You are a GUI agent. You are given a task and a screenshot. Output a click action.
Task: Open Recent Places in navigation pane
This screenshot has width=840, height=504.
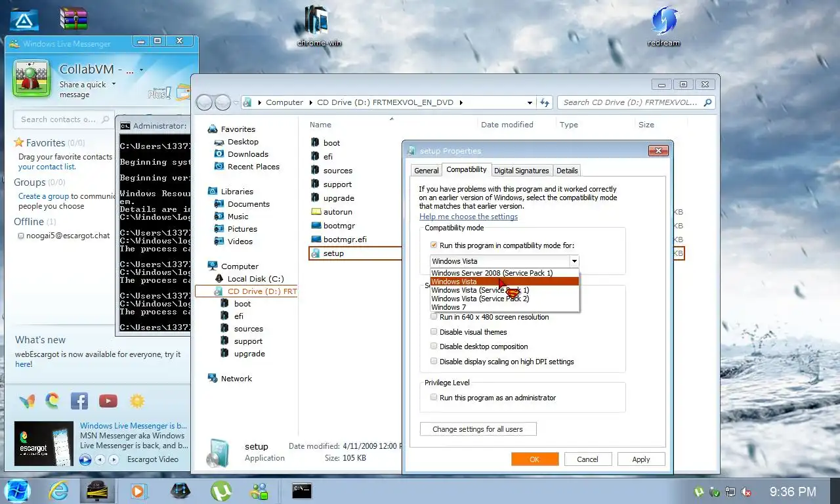[x=247, y=167]
